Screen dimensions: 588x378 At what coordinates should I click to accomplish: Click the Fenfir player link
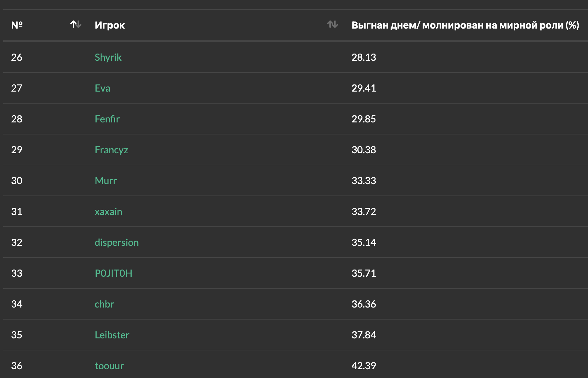click(x=107, y=119)
